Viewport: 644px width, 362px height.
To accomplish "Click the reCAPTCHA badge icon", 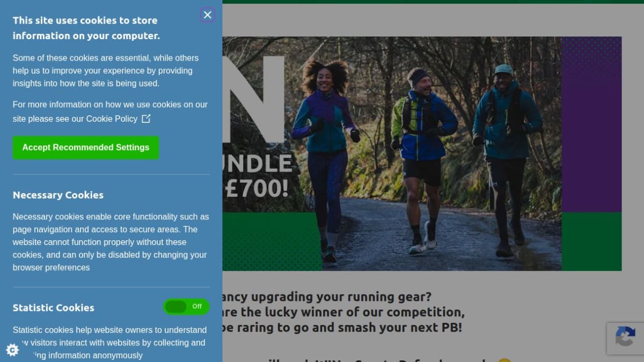I will (625, 338).
